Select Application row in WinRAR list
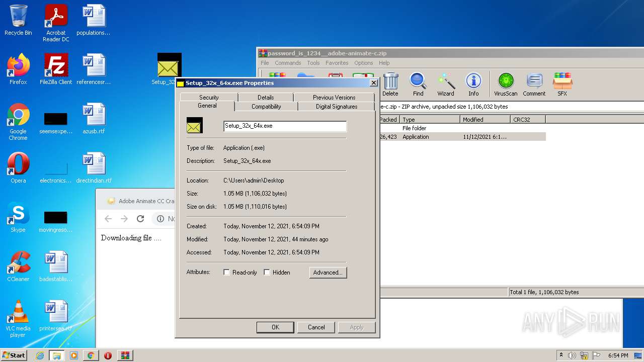644x362 pixels. [462, 137]
